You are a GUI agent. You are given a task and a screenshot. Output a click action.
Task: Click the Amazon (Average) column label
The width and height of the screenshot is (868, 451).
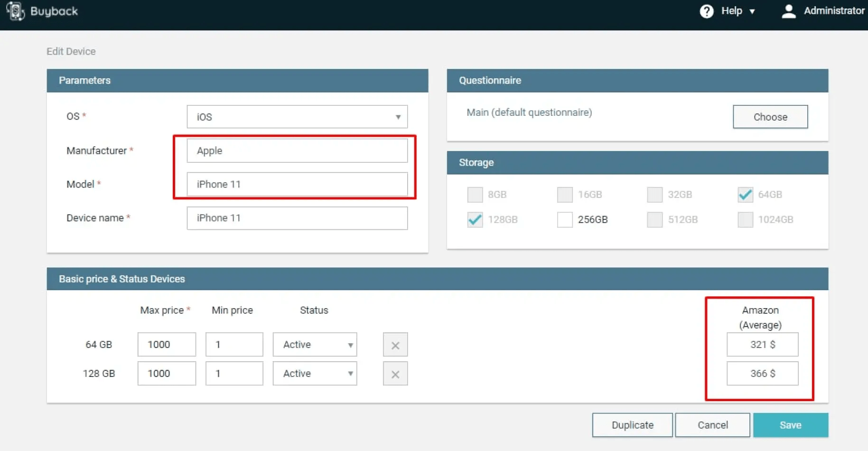tap(760, 318)
